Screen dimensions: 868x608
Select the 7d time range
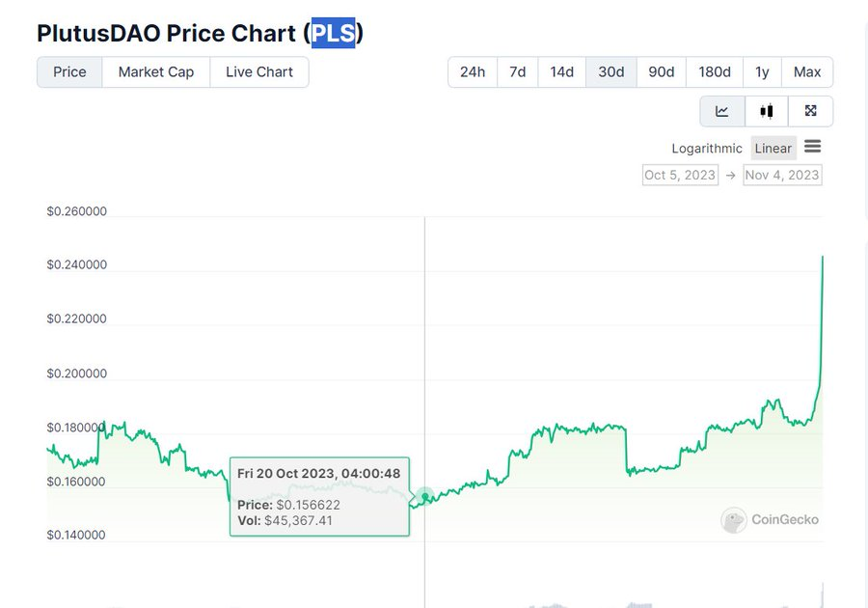click(x=518, y=72)
